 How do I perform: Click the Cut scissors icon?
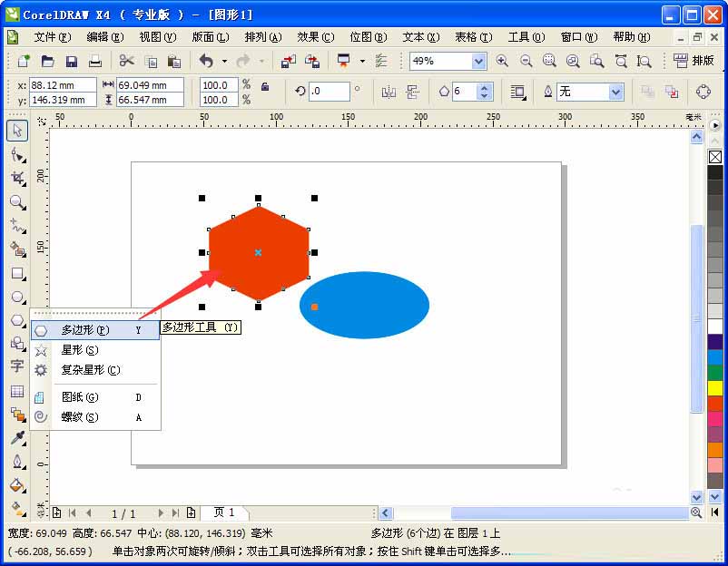click(126, 61)
